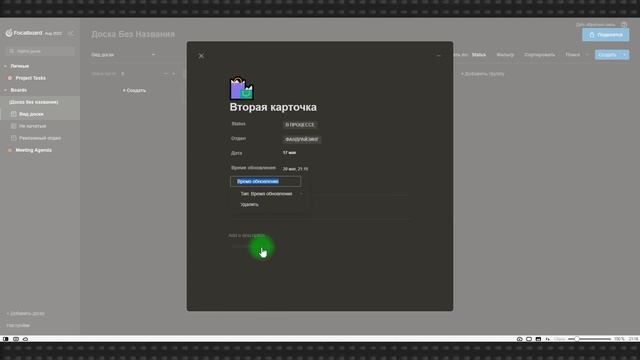Open the column options menu icon
The height and width of the screenshot is (360, 640).
pos(166,74)
